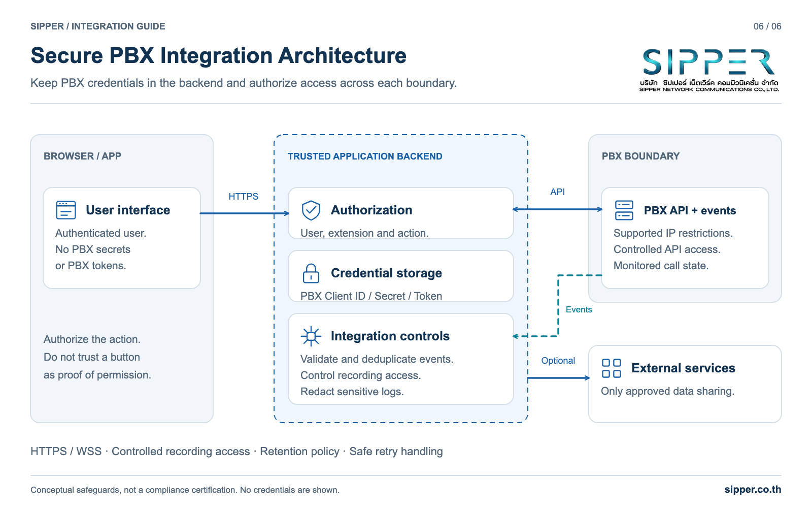
Task: Click 'Supported IP restrictions.' text
Action: tap(673, 233)
